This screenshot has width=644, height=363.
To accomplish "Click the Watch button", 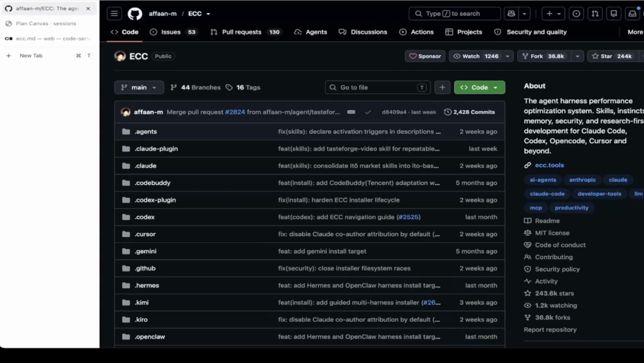I will pyautogui.click(x=476, y=56).
